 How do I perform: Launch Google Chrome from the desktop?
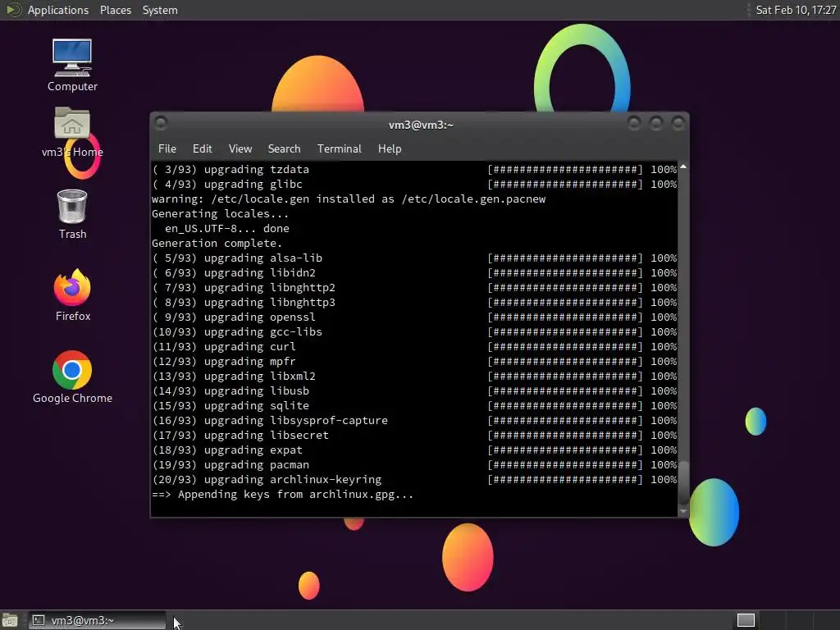click(72, 377)
